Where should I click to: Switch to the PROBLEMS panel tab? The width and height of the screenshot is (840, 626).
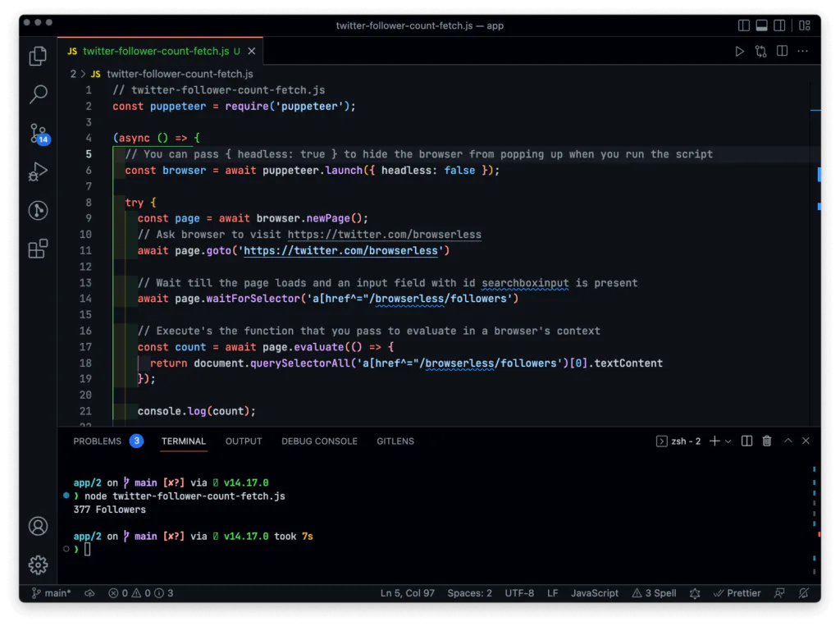click(98, 441)
